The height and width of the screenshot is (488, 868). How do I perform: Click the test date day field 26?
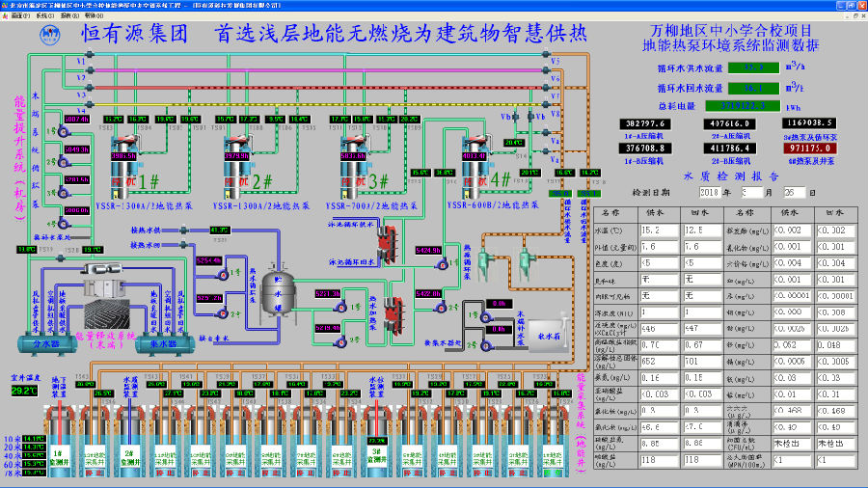[x=803, y=192]
